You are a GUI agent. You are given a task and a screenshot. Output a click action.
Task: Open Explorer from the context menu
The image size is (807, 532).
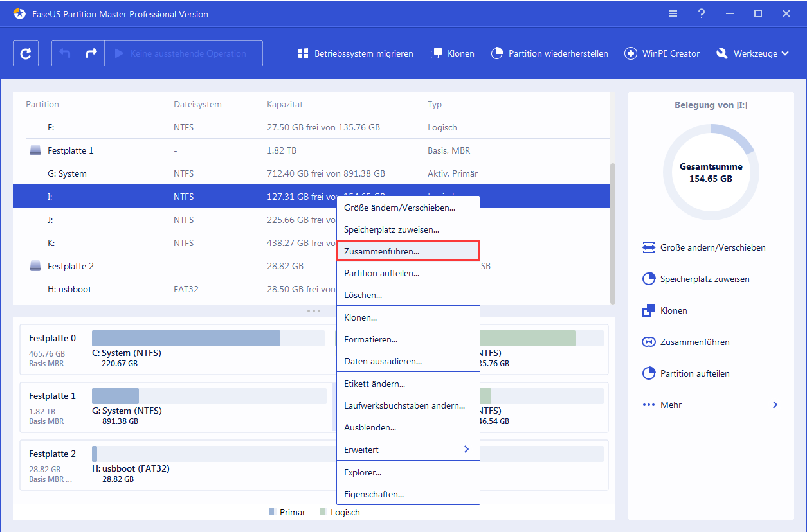(408, 472)
